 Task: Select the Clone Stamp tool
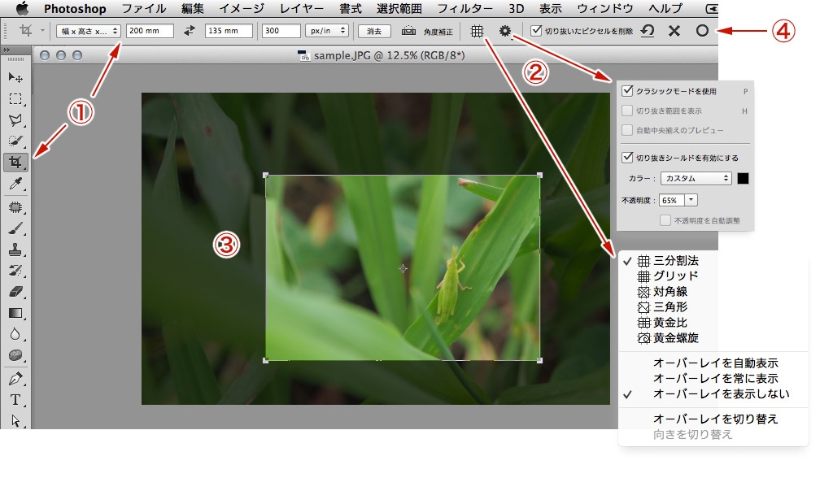click(x=15, y=250)
